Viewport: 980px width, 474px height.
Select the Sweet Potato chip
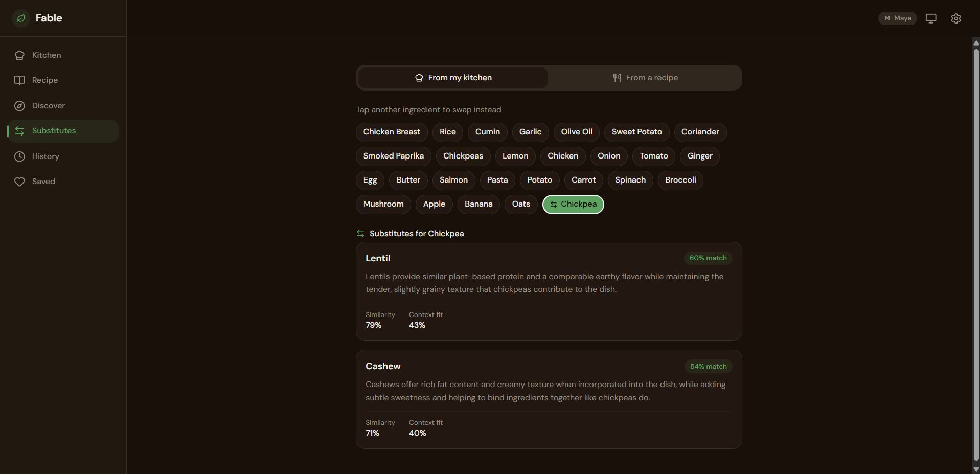636,132
